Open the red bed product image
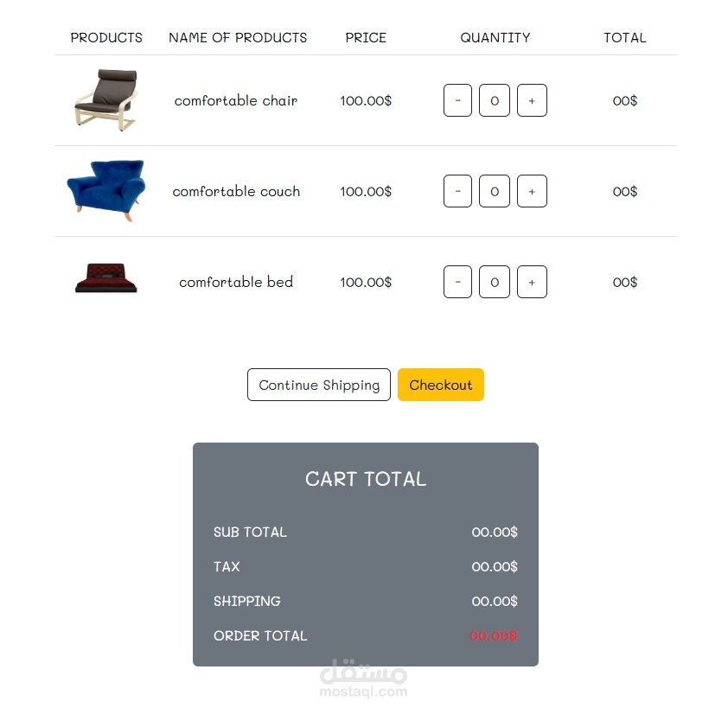 tap(106, 278)
